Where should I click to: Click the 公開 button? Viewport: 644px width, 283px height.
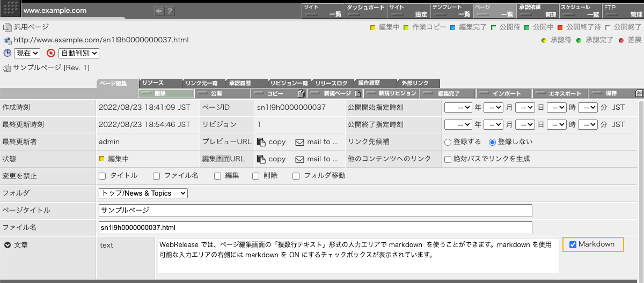tap(223, 93)
